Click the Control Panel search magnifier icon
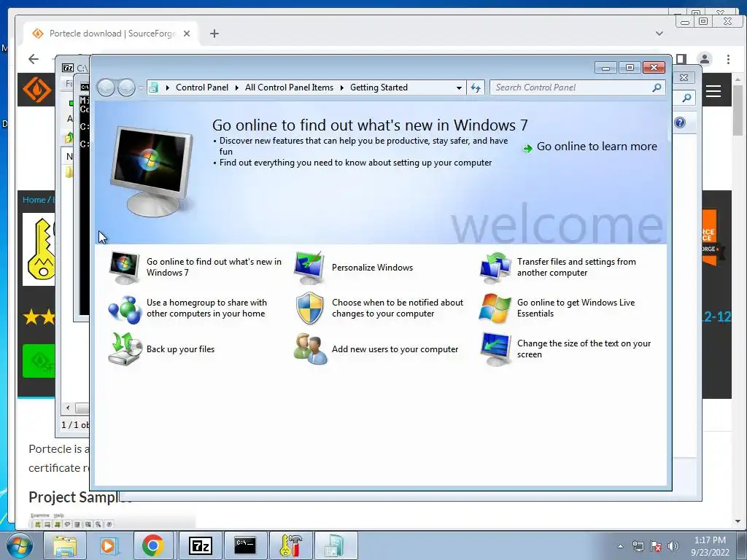The image size is (747, 560). [657, 87]
